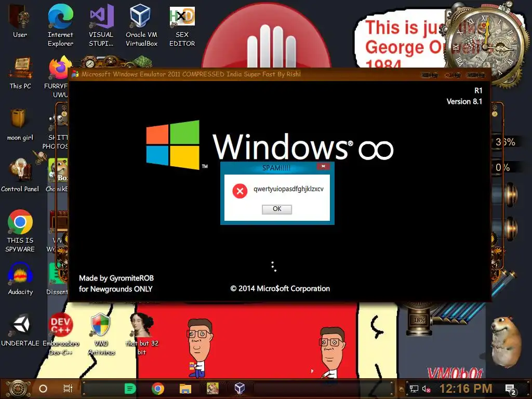Open Cortana circle on taskbar
Viewport: 532px width, 399px height.
[43, 389]
